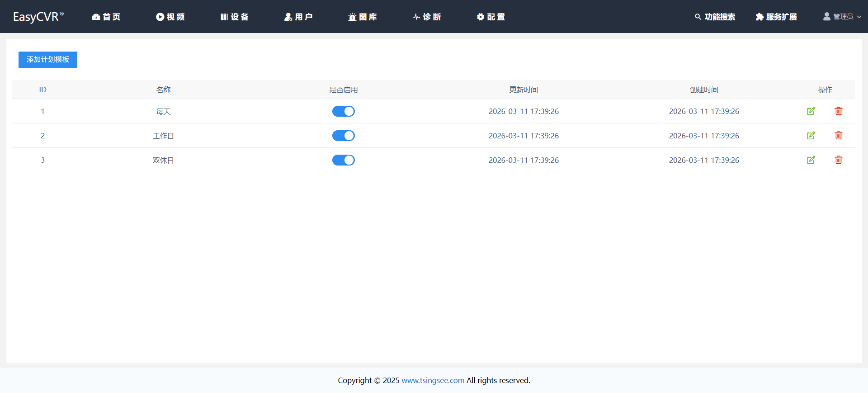
Task: Open the 设备 devices menu
Action: click(234, 17)
